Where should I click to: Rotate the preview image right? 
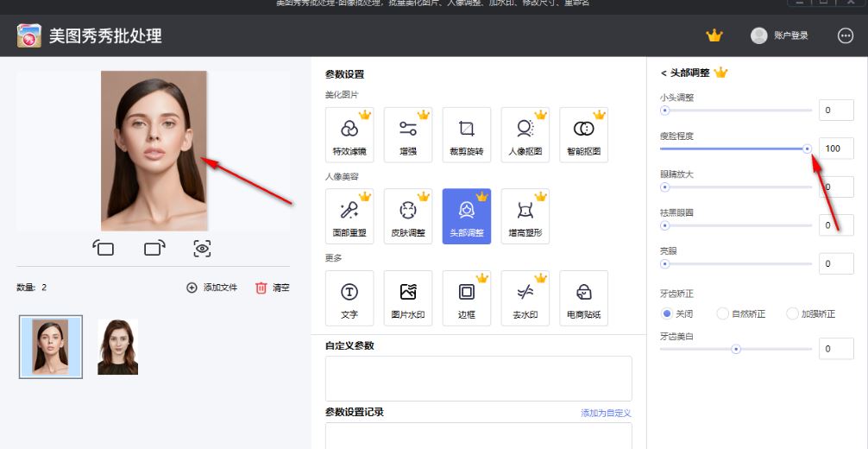coord(154,248)
